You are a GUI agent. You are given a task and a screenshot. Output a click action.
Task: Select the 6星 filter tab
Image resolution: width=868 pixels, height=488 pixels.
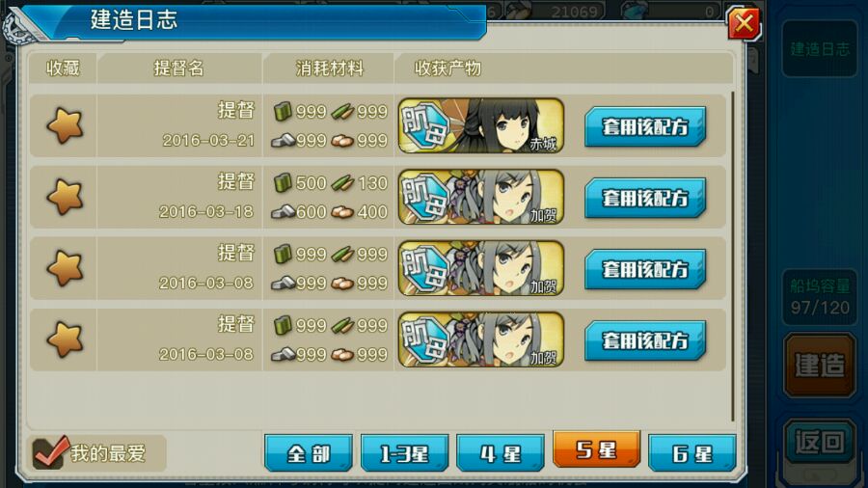[692, 453]
